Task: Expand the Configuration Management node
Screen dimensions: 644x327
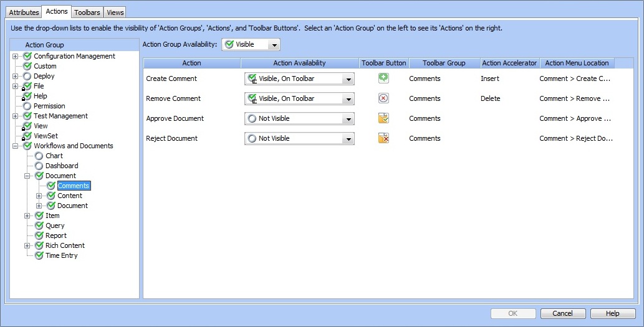Action: coord(15,56)
